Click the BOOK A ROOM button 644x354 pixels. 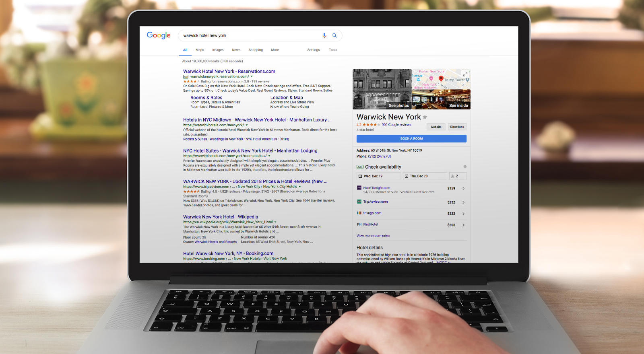(x=411, y=139)
